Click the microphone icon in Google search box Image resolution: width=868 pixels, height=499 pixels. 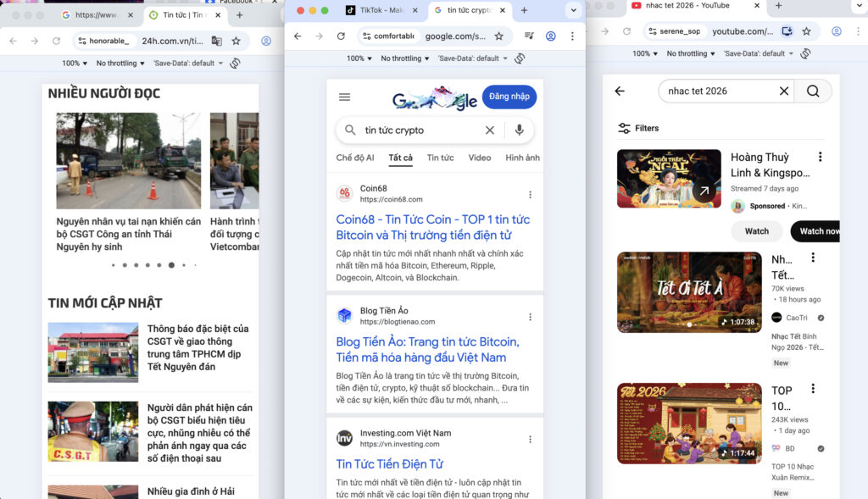pyautogui.click(x=519, y=130)
